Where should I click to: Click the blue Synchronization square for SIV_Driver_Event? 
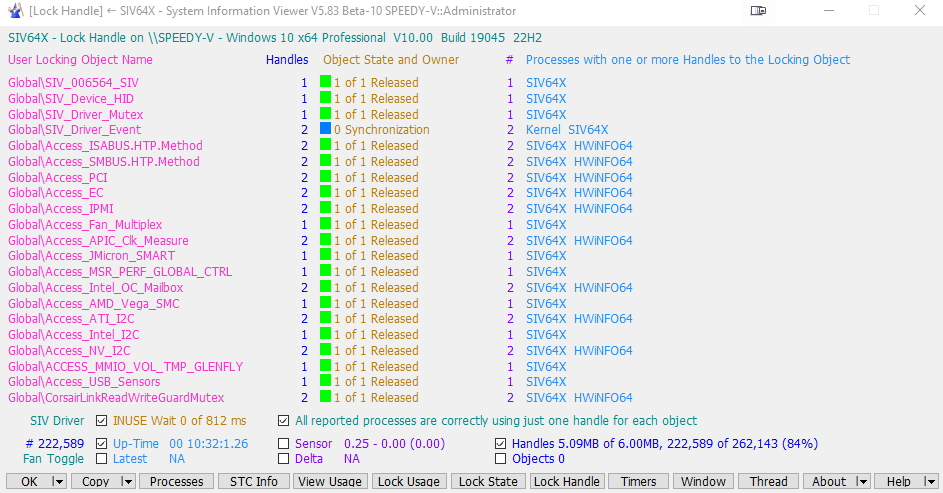click(325, 130)
